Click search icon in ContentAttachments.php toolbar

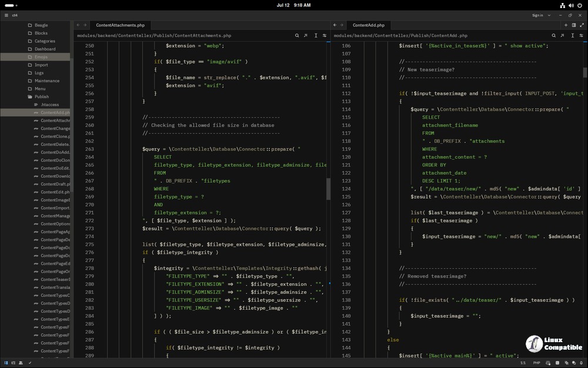coord(298,36)
